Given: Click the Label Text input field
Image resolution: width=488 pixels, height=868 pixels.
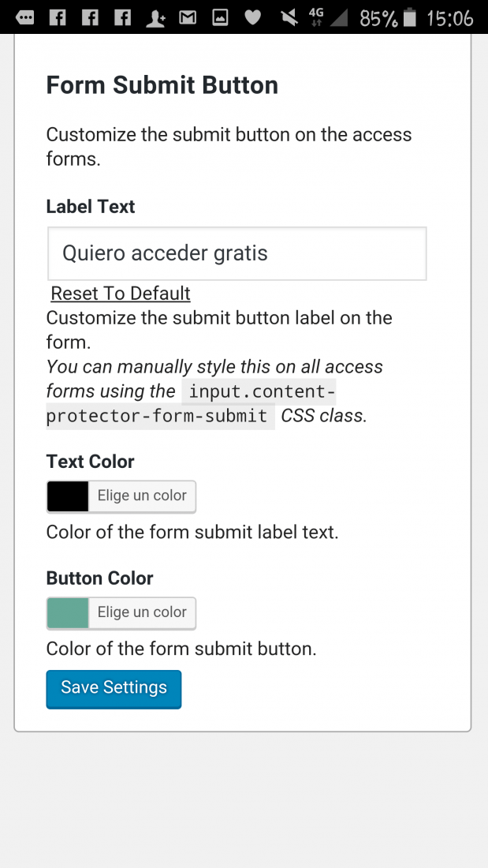Looking at the screenshot, I should [x=237, y=253].
